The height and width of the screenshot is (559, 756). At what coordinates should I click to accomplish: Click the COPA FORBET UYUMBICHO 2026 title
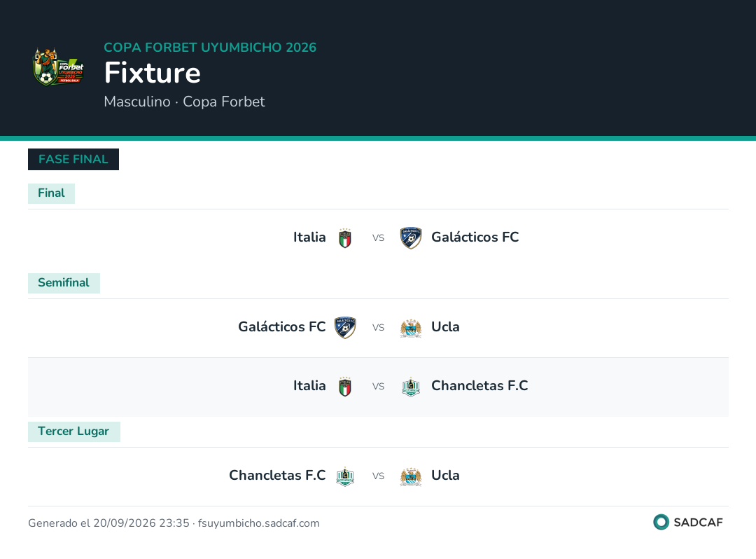point(210,48)
